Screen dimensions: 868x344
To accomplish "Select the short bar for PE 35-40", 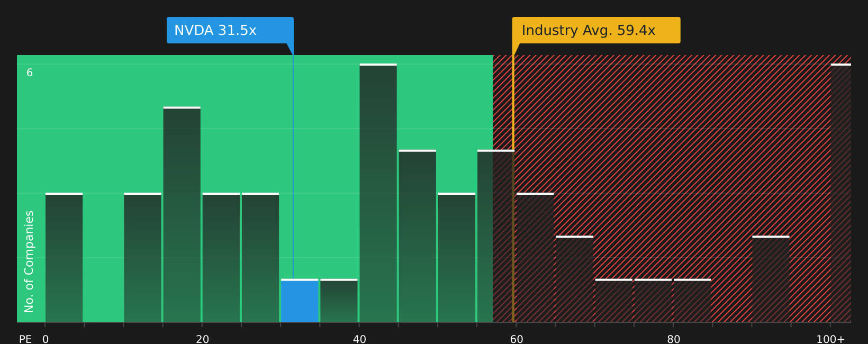I will point(339,301).
